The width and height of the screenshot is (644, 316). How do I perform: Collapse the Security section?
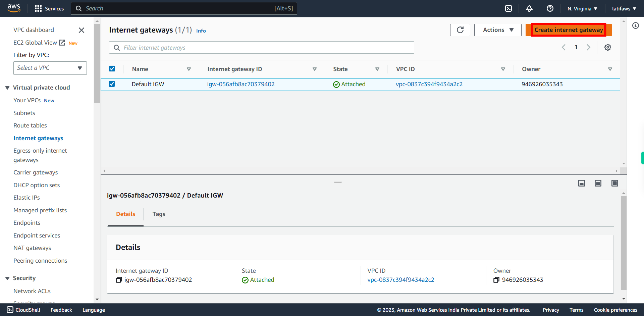[7, 278]
